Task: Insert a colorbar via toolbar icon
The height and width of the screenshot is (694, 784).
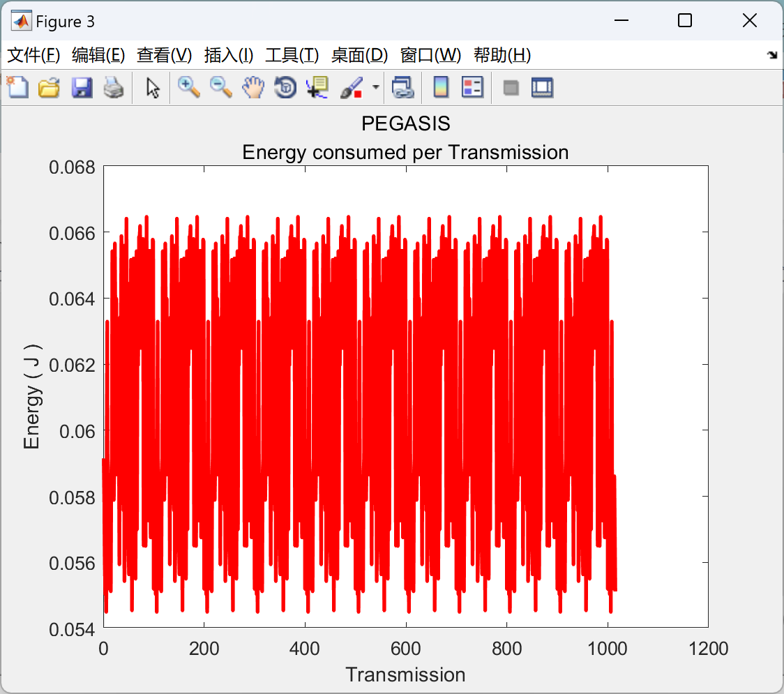Action: click(x=441, y=88)
